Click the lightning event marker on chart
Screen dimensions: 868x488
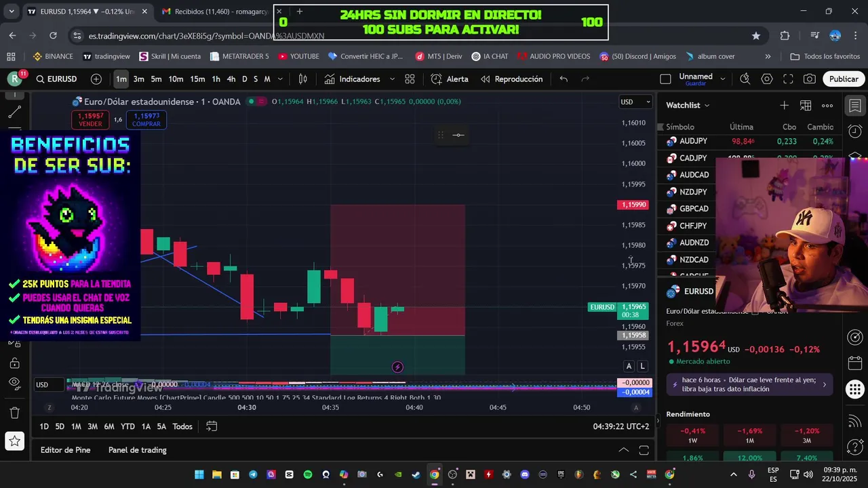pos(397,367)
